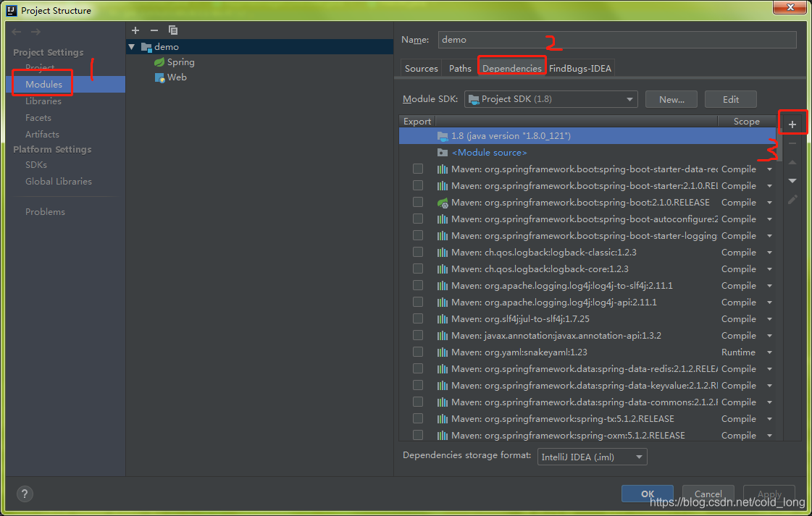The width and height of the screenshot is (812, 516).
Task: Move dependency up with arrow icon
Action: click(792, 163)
